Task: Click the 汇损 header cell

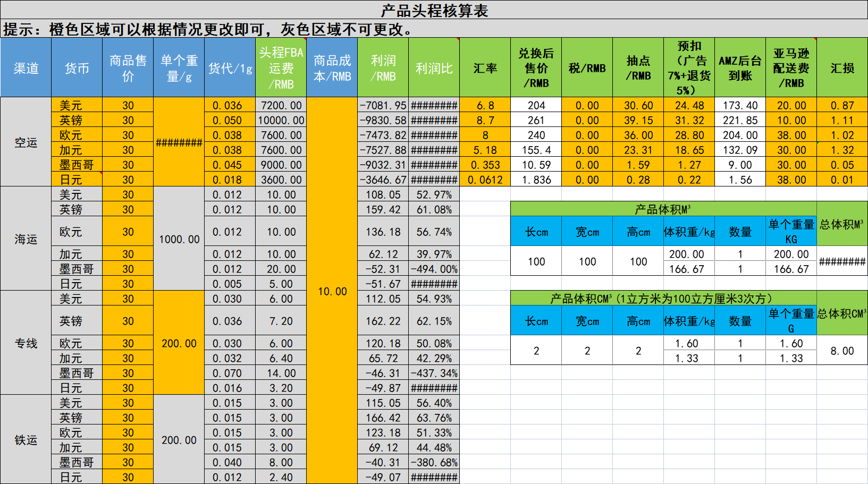Action: (842, 67)
